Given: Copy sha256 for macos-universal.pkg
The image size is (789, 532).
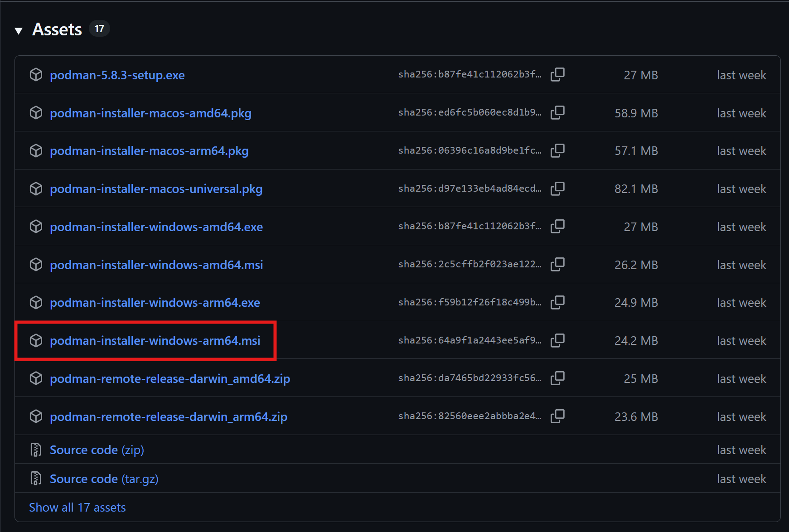Looking at the screenshot, I should pyautogui.click(x=557, y=189).
